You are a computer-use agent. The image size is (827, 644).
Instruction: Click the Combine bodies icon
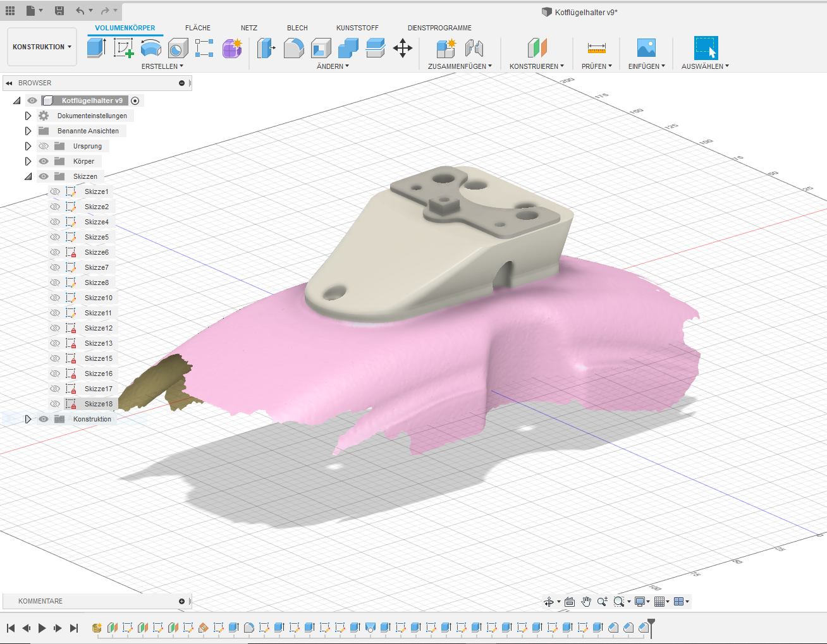click(x=348, y=48)
